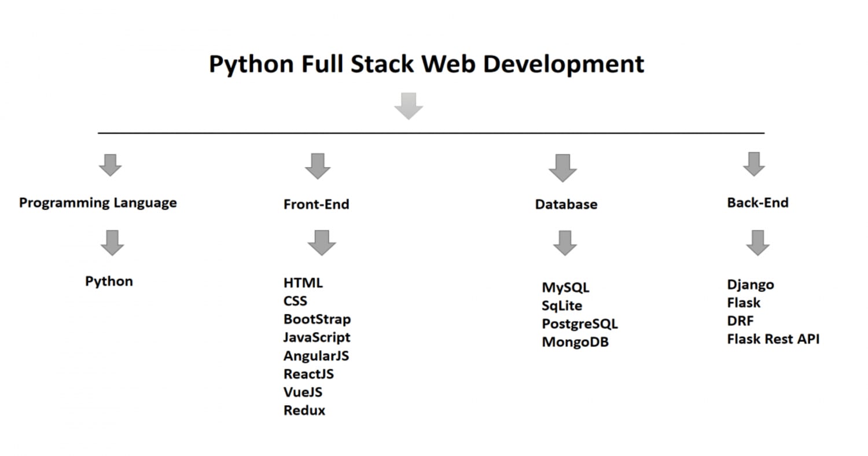This screenshot has height=456, width=868.
Task: Click the arrow pointing to the Database heading
Action: [562, 168]
